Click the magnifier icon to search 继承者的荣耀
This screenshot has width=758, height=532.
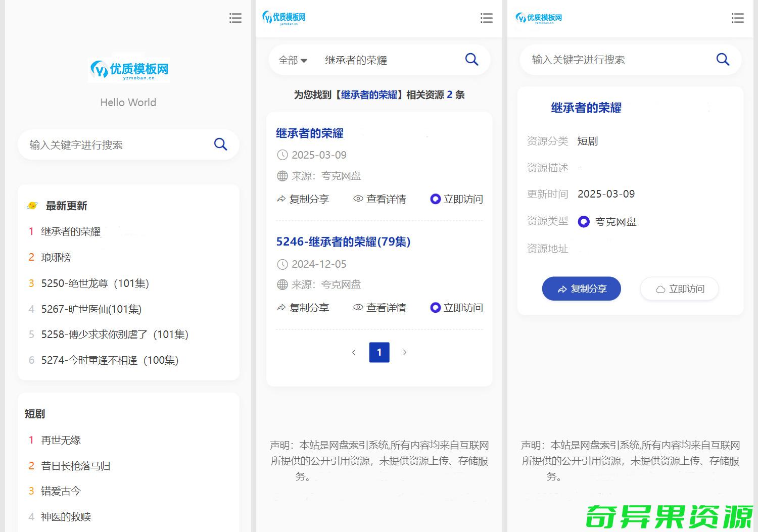tap(471, 59)
